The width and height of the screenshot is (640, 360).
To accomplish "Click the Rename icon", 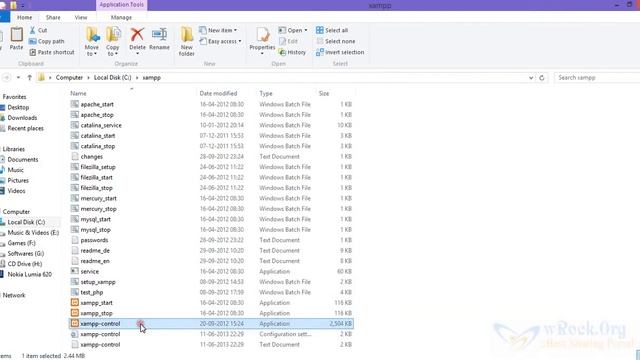I will click(x=159, y=35).
